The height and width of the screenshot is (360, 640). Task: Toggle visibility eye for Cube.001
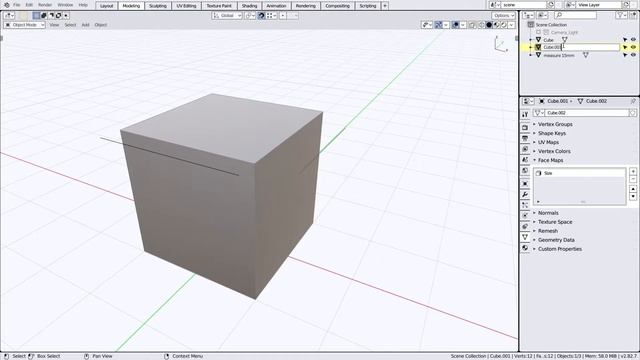(x=633, y=47)
